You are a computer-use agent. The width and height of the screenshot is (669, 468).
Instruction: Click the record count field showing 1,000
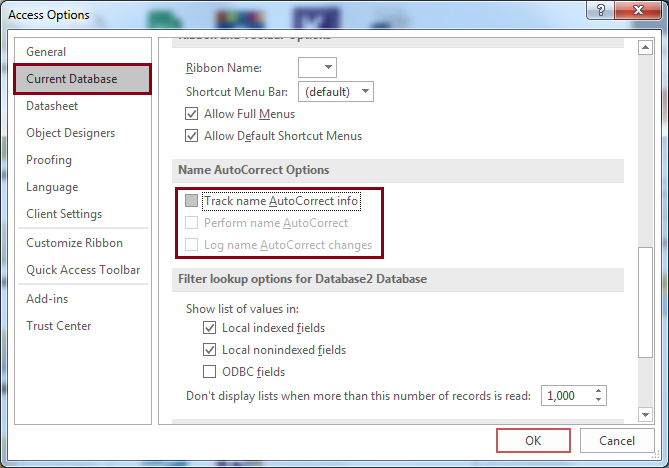[567, 396]
